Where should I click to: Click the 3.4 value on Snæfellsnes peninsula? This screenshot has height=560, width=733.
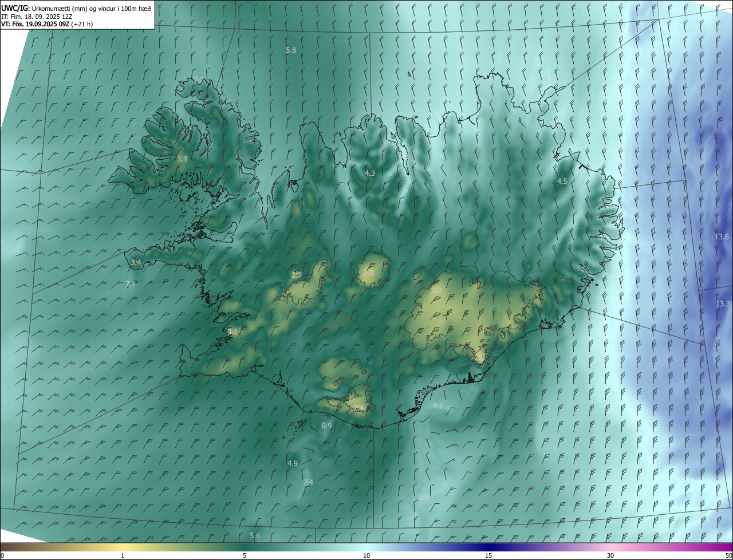136,262
